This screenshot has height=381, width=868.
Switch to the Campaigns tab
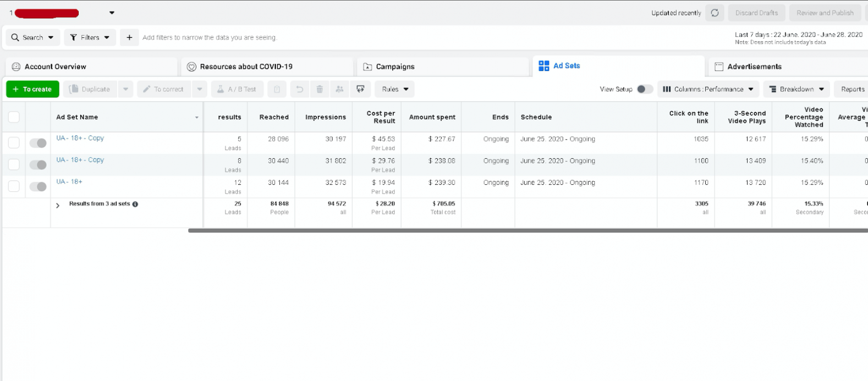point(443,67)
